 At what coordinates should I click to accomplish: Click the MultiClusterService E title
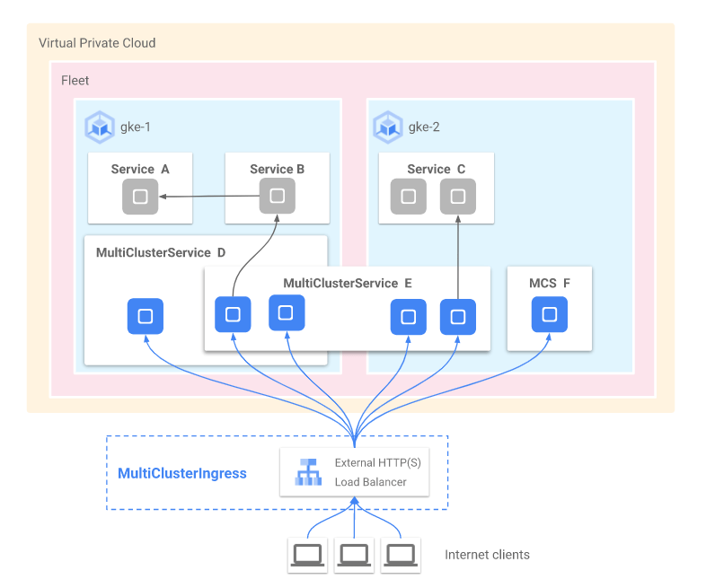[348, 284]
